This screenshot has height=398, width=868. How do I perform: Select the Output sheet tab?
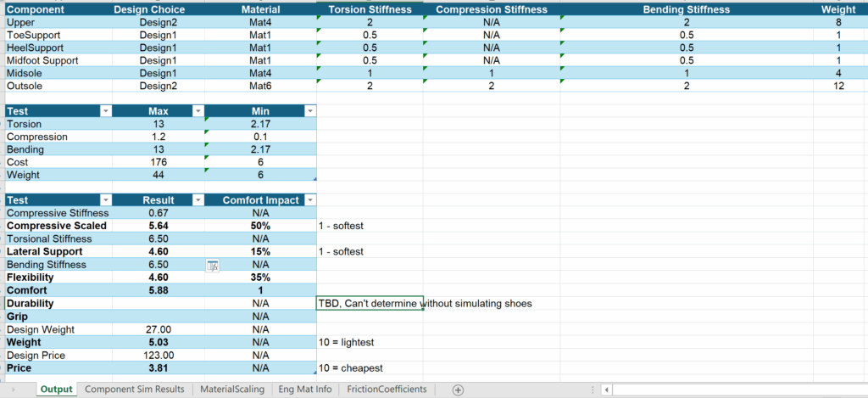coord(56,390)
